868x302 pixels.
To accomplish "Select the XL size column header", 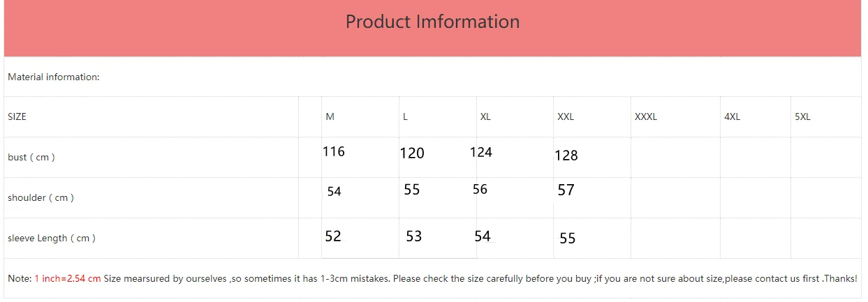I will [x=485, y=116].
